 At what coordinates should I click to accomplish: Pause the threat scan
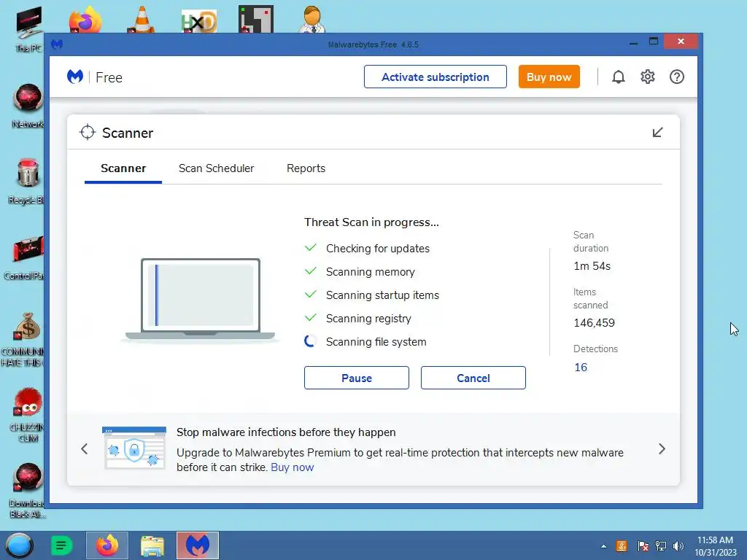356,378
